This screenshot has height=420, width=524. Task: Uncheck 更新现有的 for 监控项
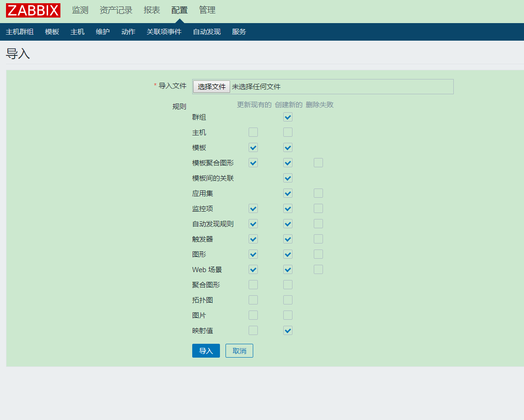(253, 208)
